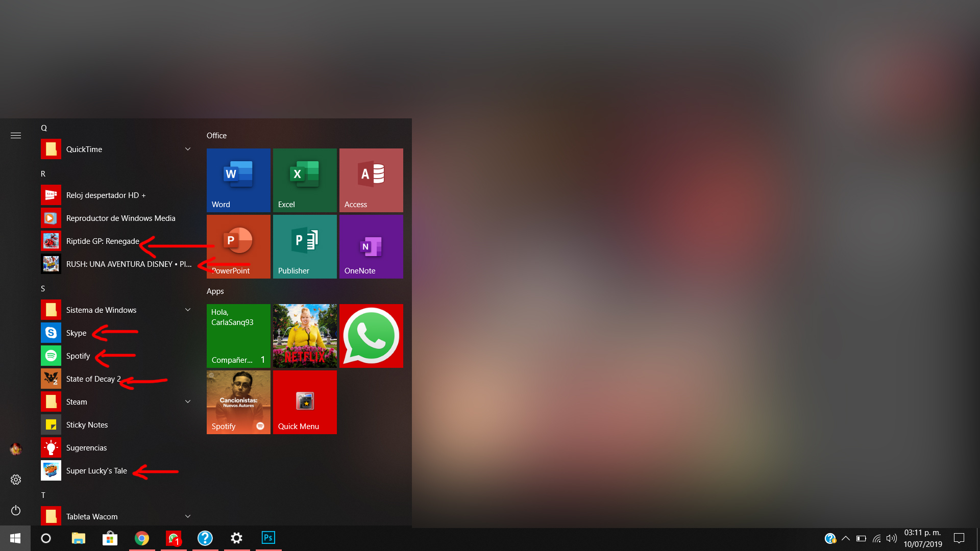Launch Excel from Office tiles
The width and height of the screenshot is (980, 551).
305,180
